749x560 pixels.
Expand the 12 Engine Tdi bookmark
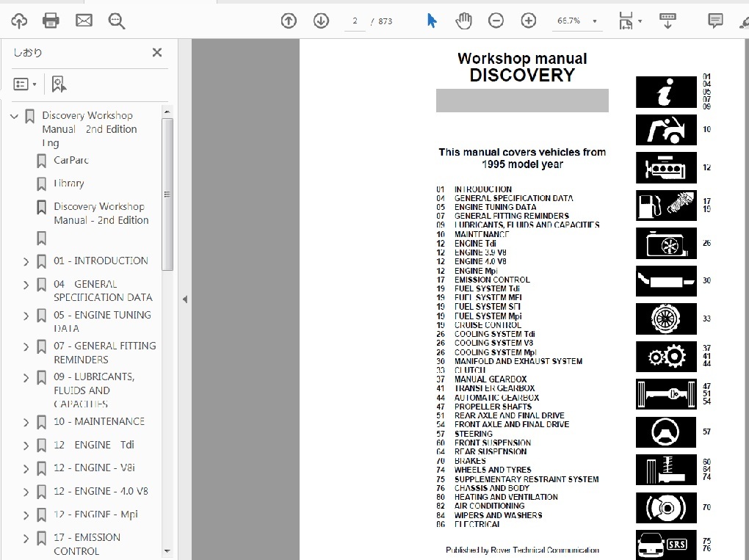26,446
